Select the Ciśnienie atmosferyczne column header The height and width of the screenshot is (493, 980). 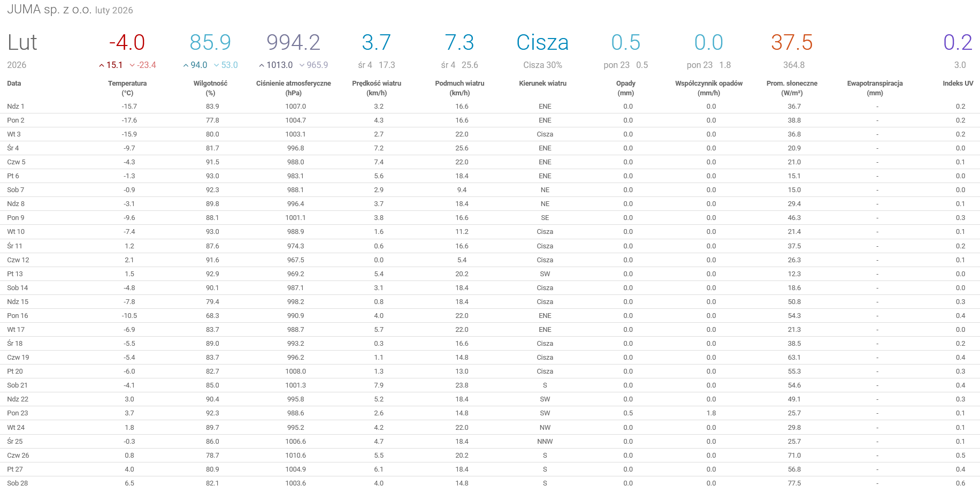coord(293,88)
